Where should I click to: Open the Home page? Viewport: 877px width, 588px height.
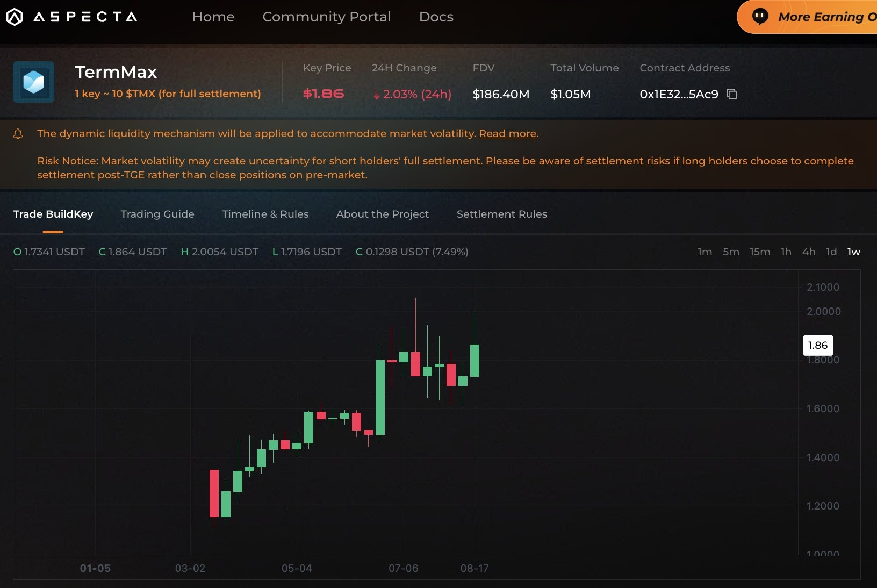coord(213,17)
